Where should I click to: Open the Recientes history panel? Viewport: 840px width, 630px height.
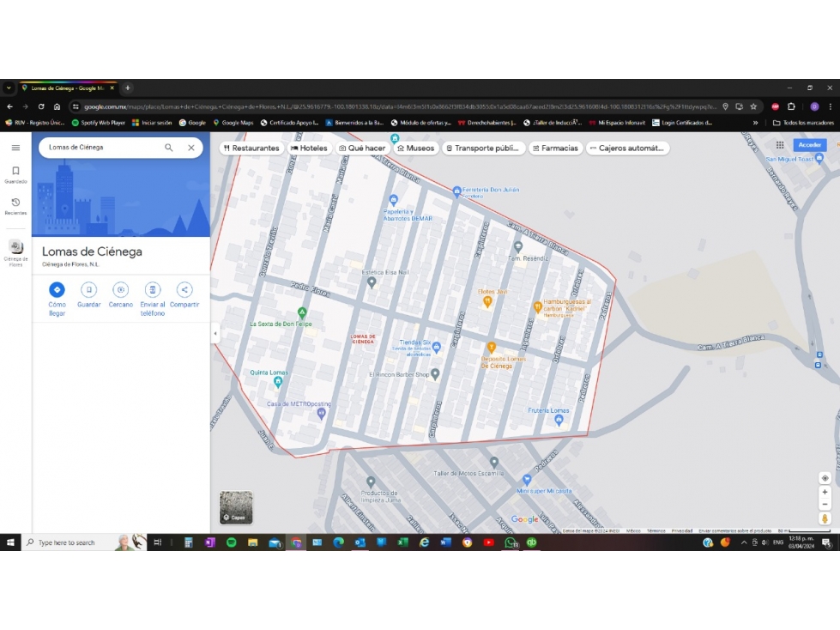click(x=15, y=206)
